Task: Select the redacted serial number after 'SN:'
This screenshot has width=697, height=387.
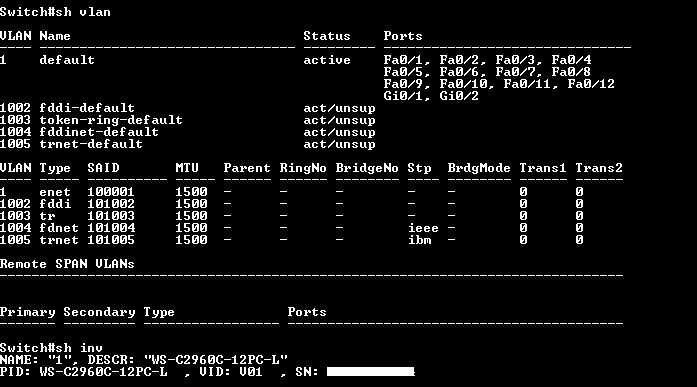Action: click(371, 371)
